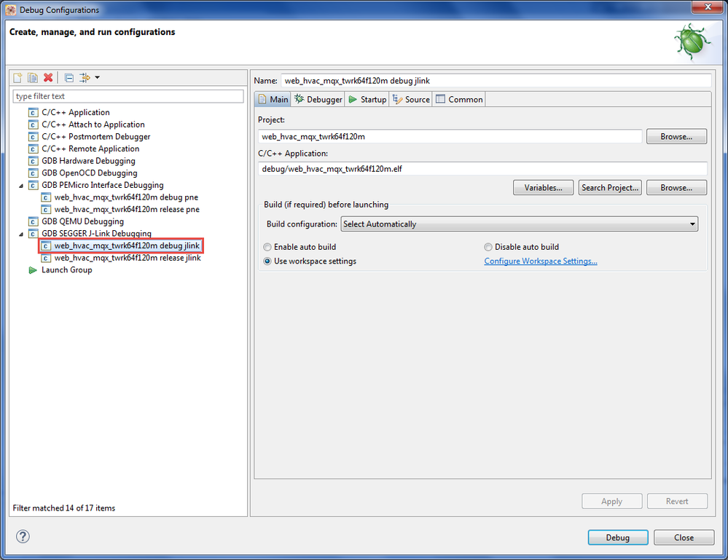Delete selected launch configuration with red X
The height and width of the screenshot is (560, 728).
(x=48, y=77)
